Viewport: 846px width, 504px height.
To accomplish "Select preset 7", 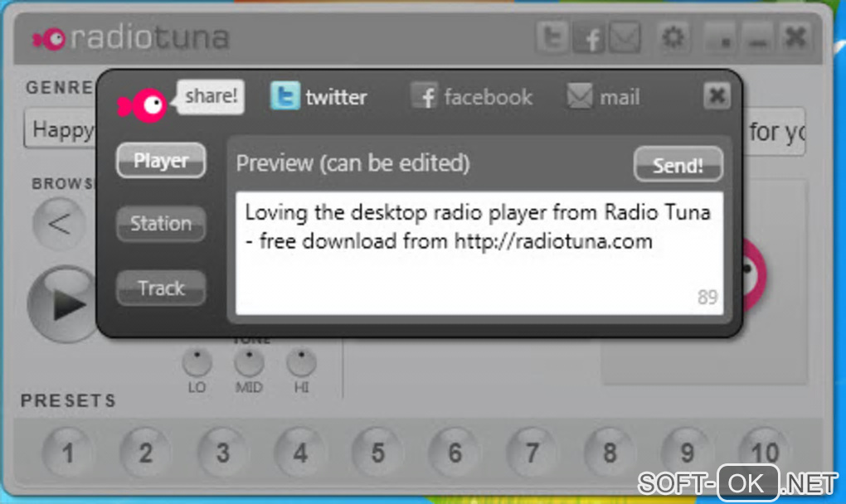I will pos(532,453).
